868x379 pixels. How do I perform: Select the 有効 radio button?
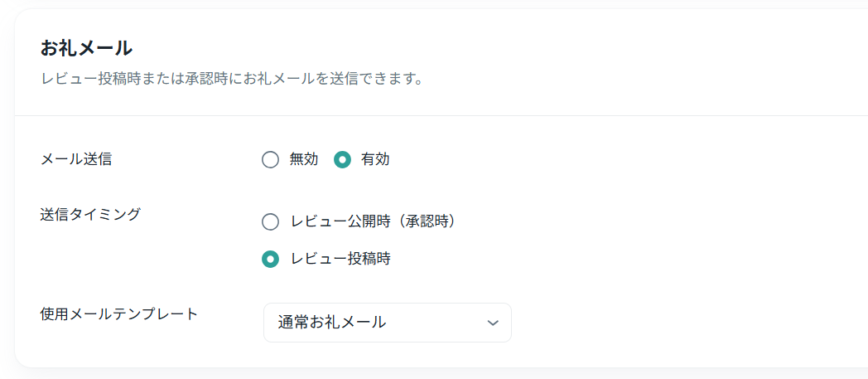point(342,160)
